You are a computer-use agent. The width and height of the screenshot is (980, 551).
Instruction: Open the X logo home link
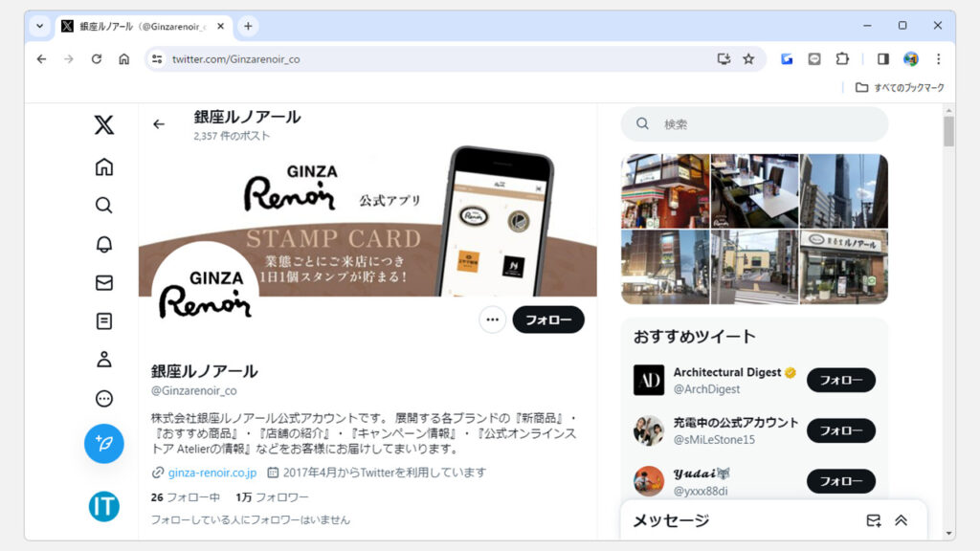click(x=104, y=124)
